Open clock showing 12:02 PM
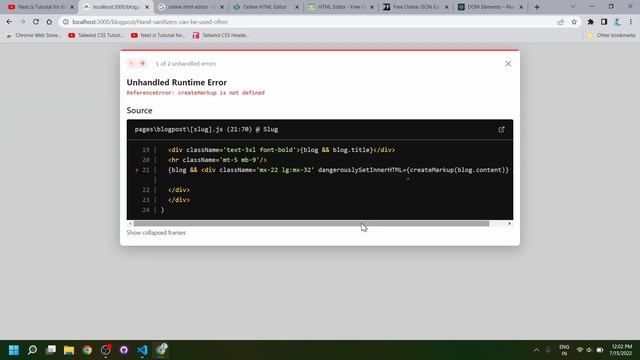The height and width of the screenshot is (360, 640). 621,350
